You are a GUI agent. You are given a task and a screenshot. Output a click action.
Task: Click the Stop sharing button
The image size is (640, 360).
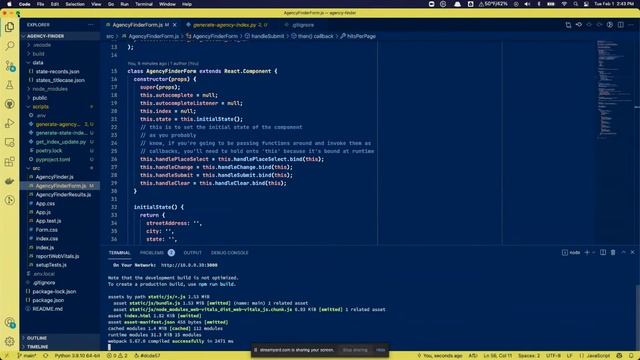click(x=355, y=350)
